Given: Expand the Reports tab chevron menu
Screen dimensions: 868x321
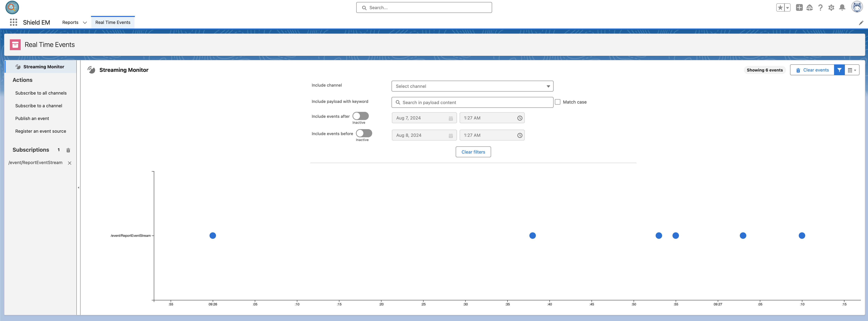Looking at the screenshot, I should [85, 23].
